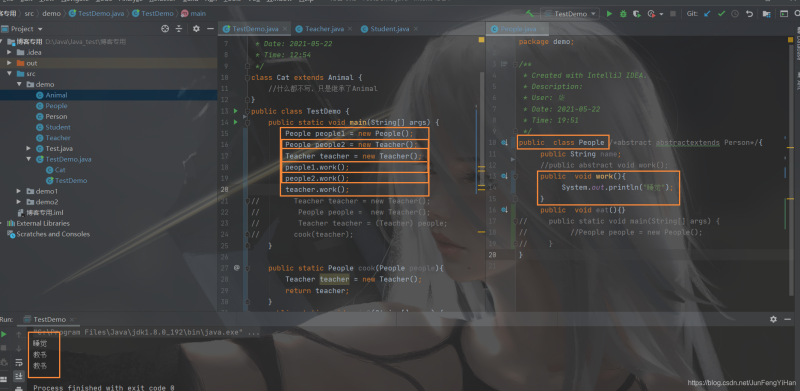800x391 pixels.
Task: Commit changes with the Git green checkmark
Action: (x=721, y=14)
